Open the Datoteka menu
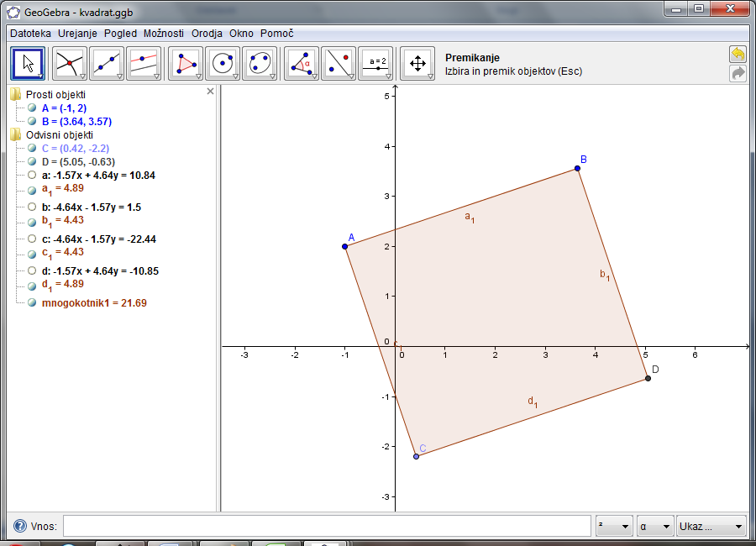 tap(30, 34)
